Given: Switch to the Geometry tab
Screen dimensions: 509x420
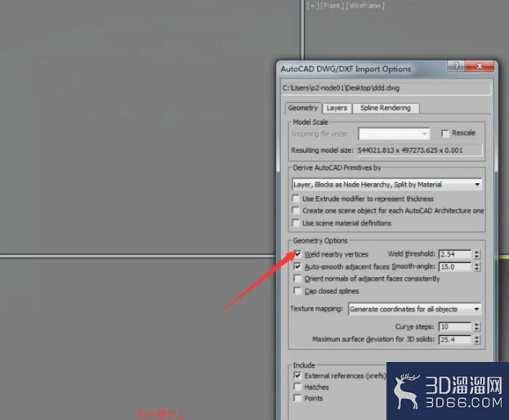Looking at the screenshot, I should (303, 108).
